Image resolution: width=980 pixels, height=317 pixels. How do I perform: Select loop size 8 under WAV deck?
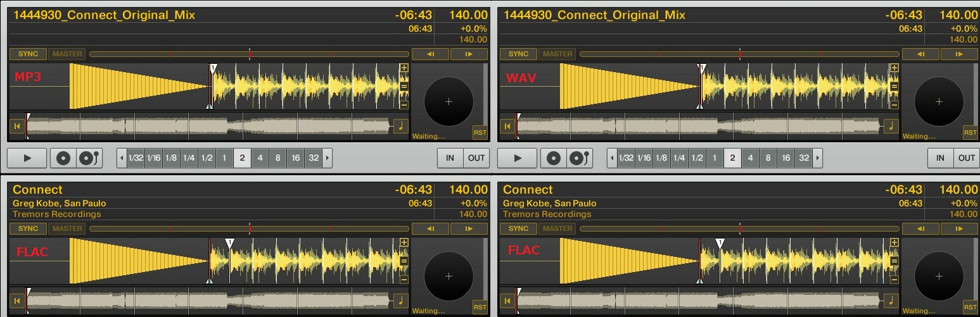coord(768,158)
